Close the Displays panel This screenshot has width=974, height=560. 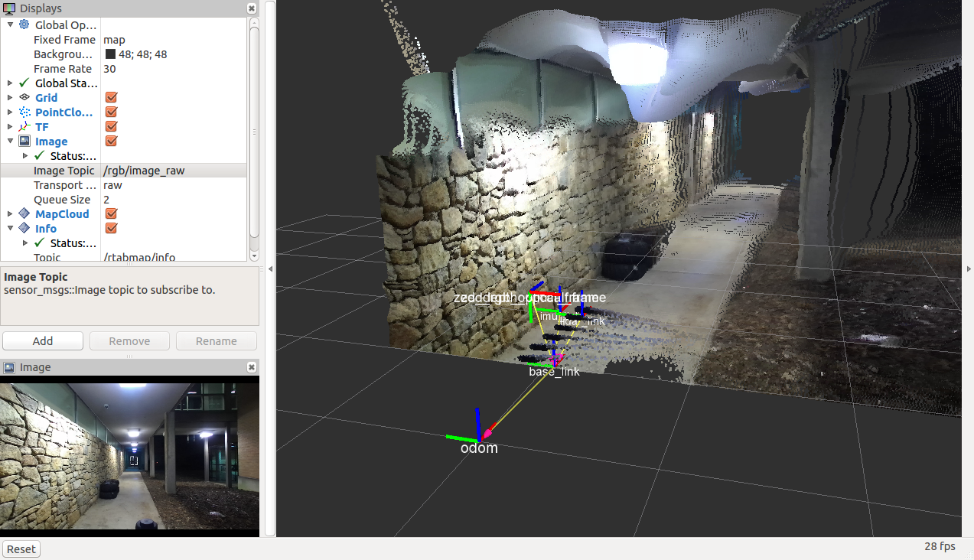252,8
